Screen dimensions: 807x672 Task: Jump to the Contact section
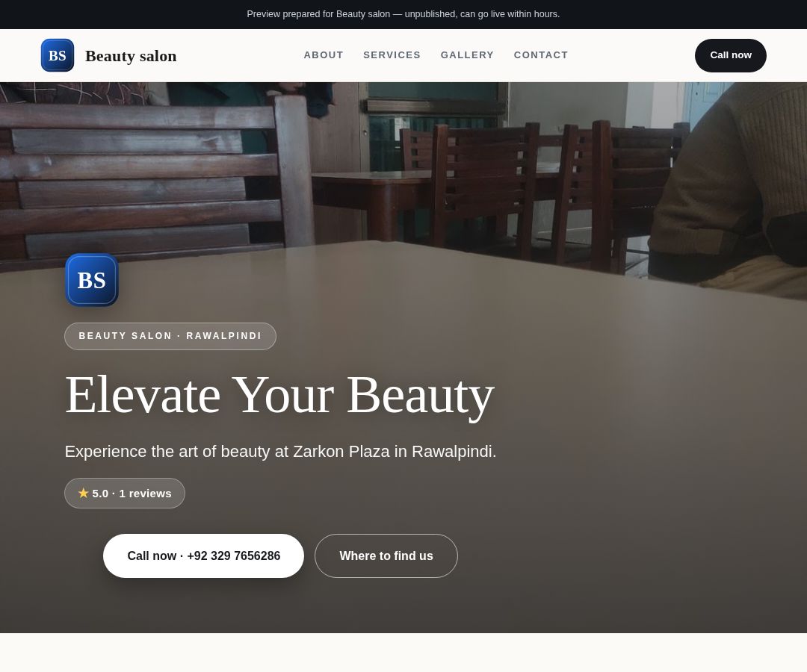click(x=540, y=55)
